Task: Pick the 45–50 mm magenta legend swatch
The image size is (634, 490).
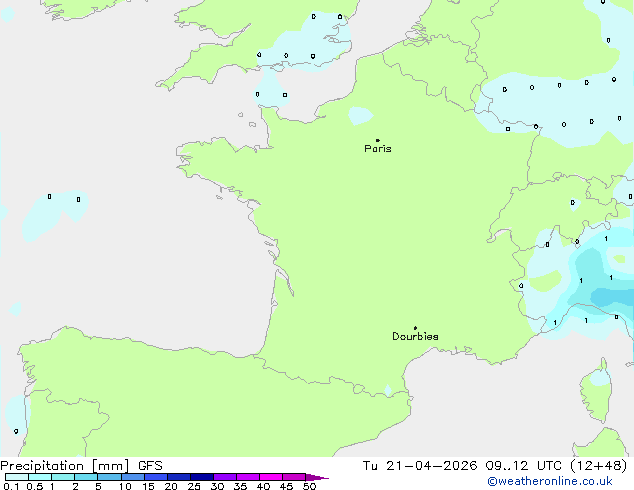Action: (x=294, y=477)
